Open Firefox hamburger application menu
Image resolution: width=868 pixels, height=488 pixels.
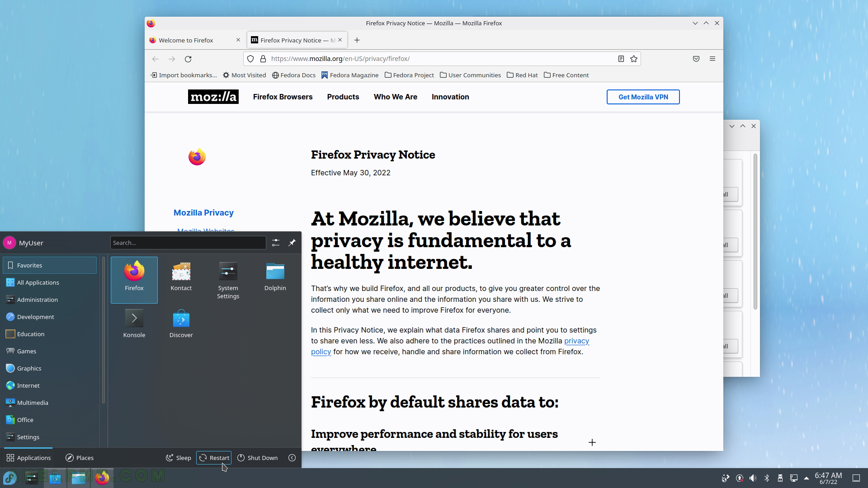tap(712, 59)
